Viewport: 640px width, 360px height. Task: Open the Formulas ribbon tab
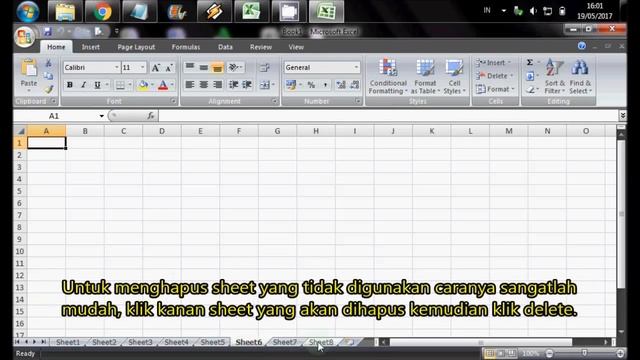click(x=186, y=47)
